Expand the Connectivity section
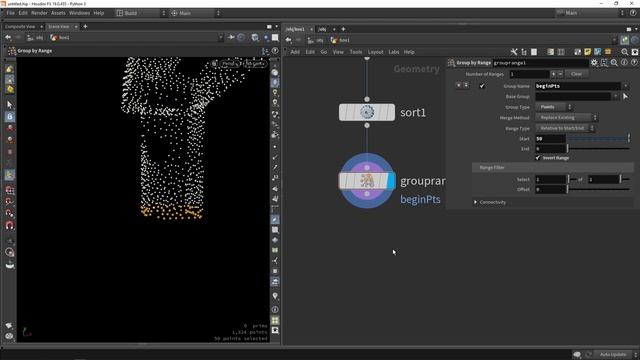The height and width of the screenshot is (360, 640). 476,202
